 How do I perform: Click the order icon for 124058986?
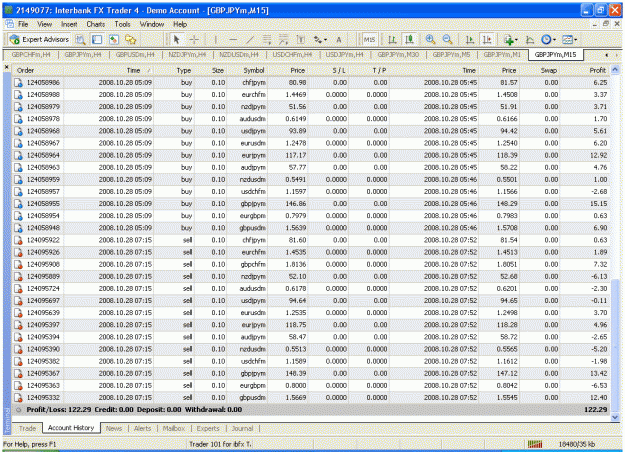click(x=18, y=83)
